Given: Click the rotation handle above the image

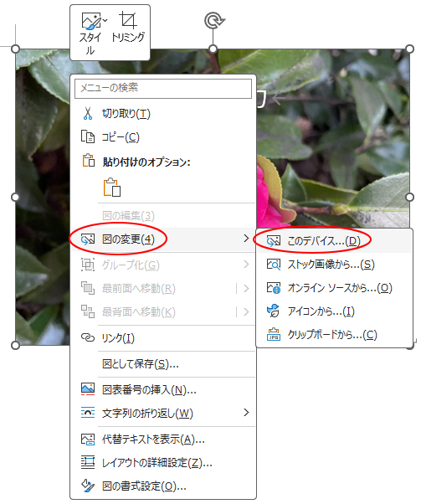Looking at the screenshot, I should [214, 21].
